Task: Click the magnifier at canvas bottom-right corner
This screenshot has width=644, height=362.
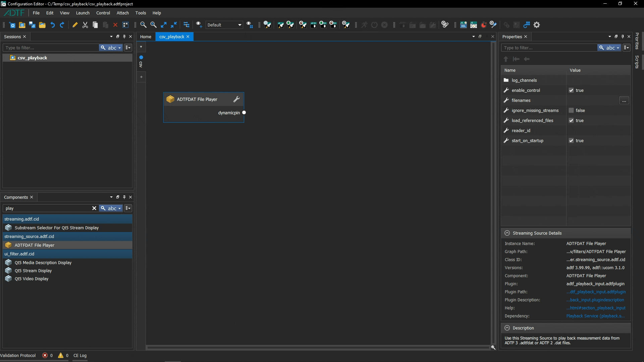Action: pos(493,347)
